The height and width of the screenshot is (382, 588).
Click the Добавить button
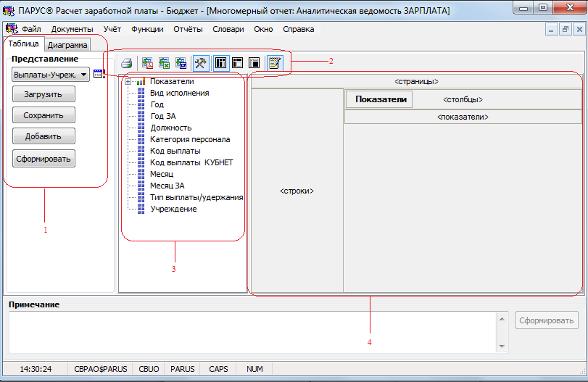point(44,136)
